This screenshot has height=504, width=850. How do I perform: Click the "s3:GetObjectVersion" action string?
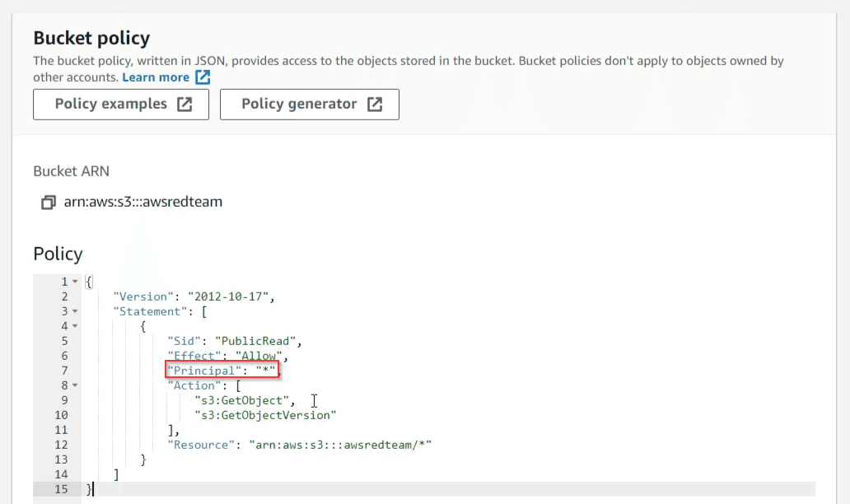[x=265, y=415]
